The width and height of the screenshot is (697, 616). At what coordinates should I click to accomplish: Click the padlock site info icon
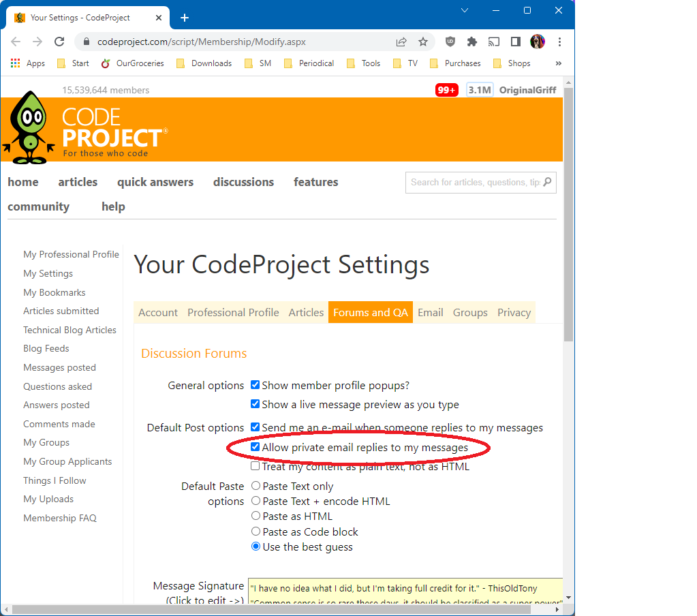(87, 42)
